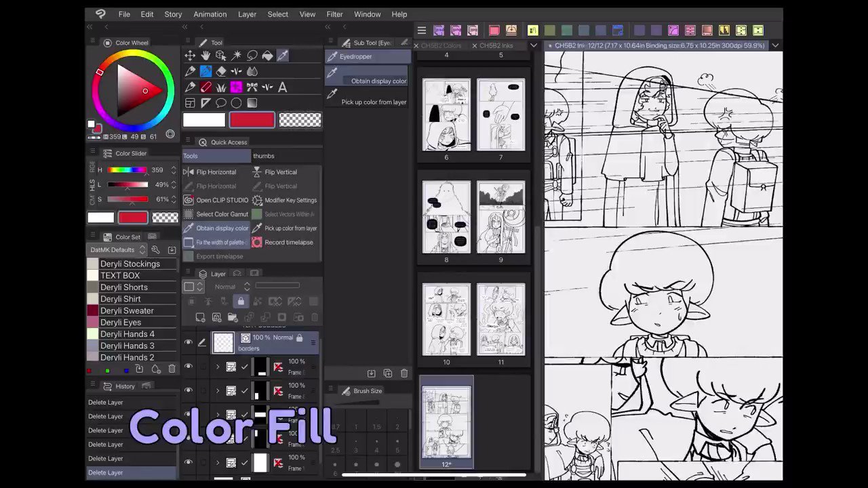Select the Auto select magic wand tool

tap(237, 56)
